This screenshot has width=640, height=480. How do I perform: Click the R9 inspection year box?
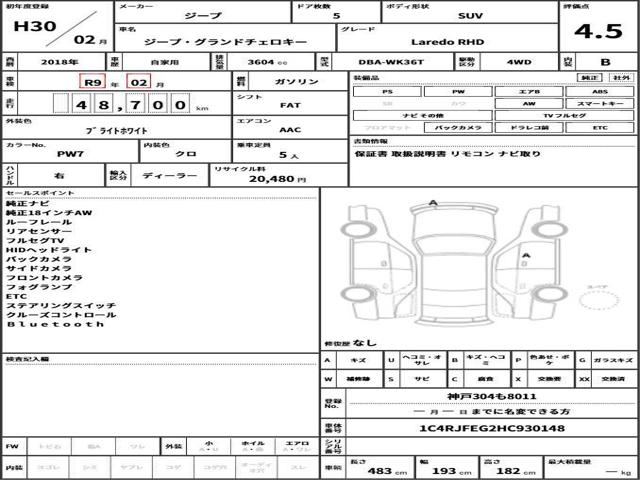coord(93,82)
